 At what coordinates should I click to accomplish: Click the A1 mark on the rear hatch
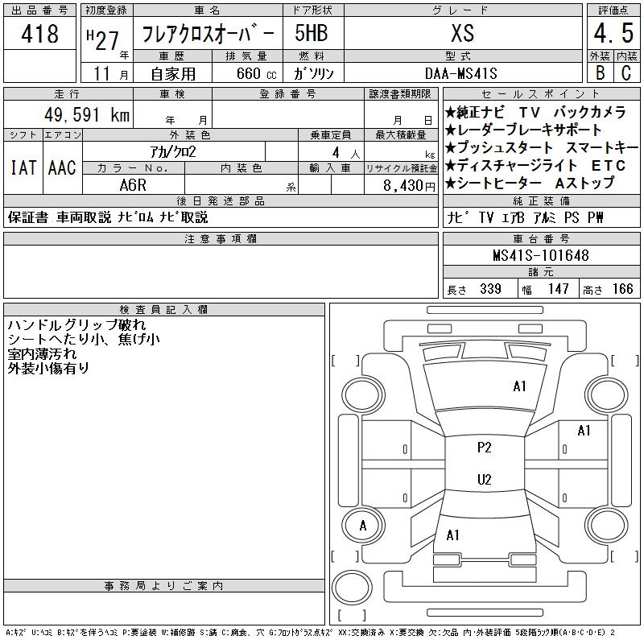point(452,535)
